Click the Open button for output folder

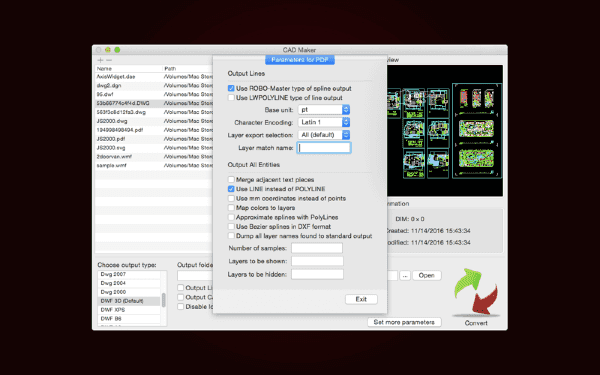[x=427, y=276]
